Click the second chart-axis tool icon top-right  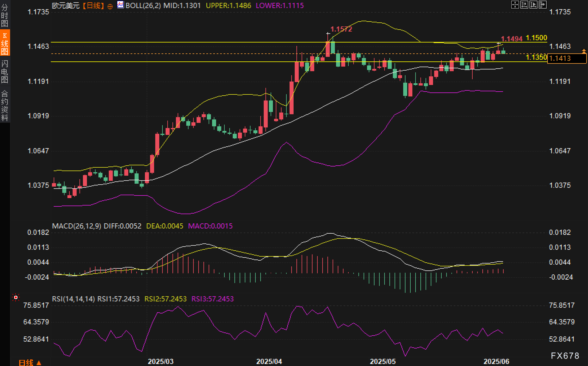524,5
